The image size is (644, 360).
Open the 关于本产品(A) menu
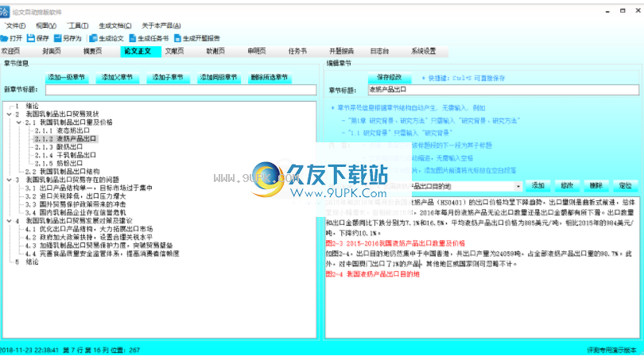(161, 25)
